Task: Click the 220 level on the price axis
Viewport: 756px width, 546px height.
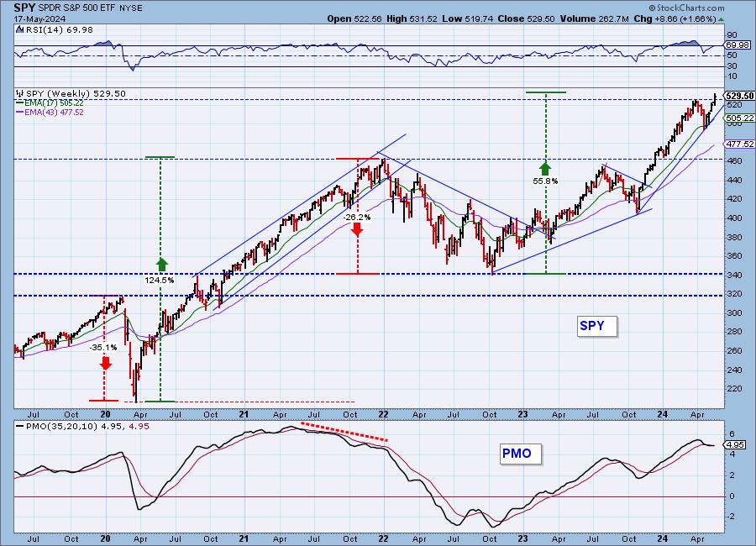Action: [732, 389]
